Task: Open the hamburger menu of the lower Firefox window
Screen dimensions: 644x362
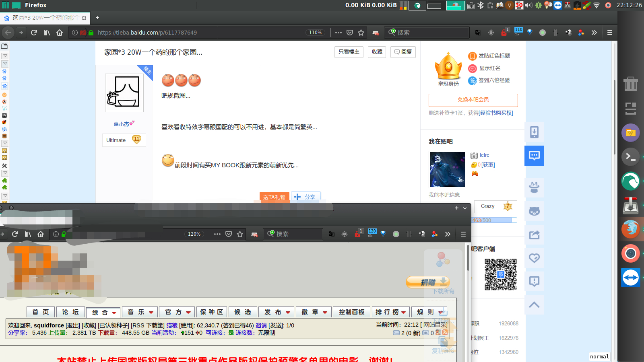Action: [463, 234]
